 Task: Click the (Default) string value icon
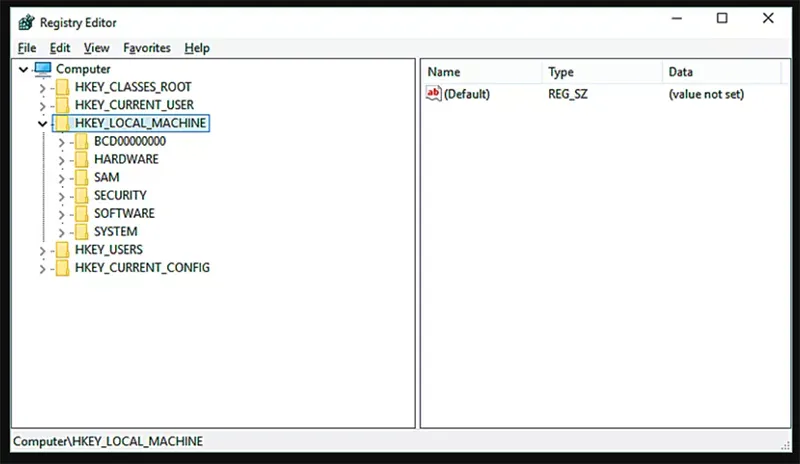tap(434, 94)
